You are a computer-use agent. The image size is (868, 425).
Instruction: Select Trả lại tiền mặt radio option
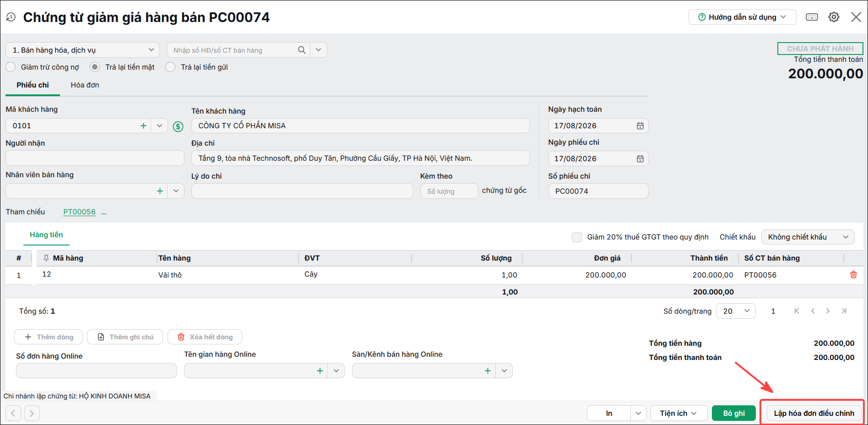pos(95,67)
